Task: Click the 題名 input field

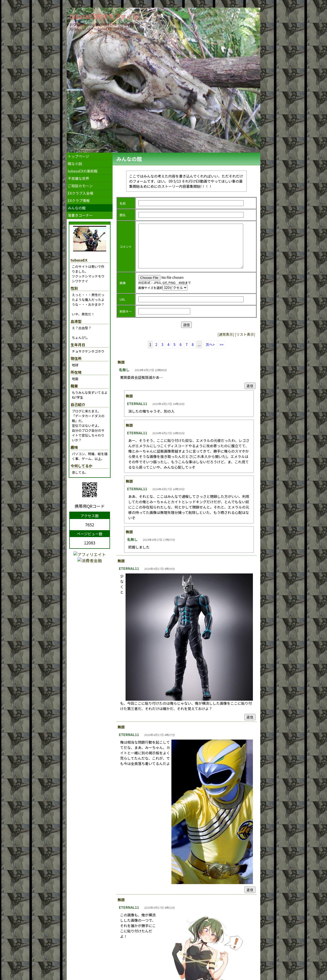Action: click(x=191, y=215)
